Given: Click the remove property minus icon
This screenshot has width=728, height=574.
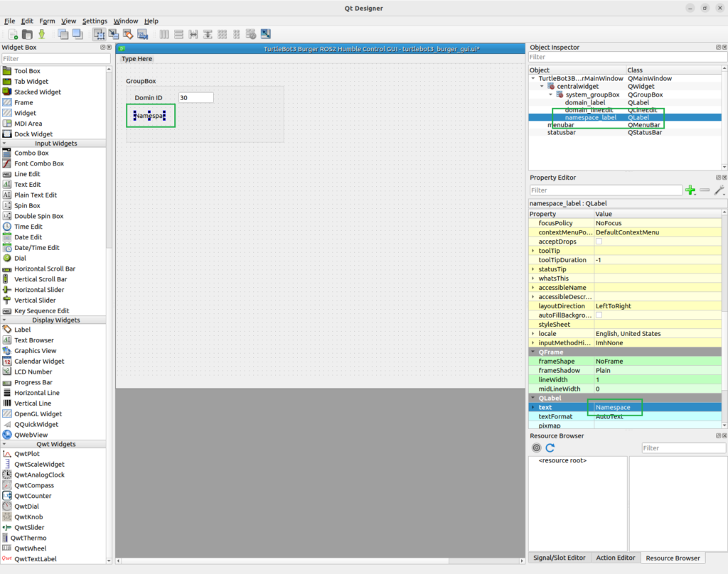Looking at the screenshot, I should click(705, 190).
